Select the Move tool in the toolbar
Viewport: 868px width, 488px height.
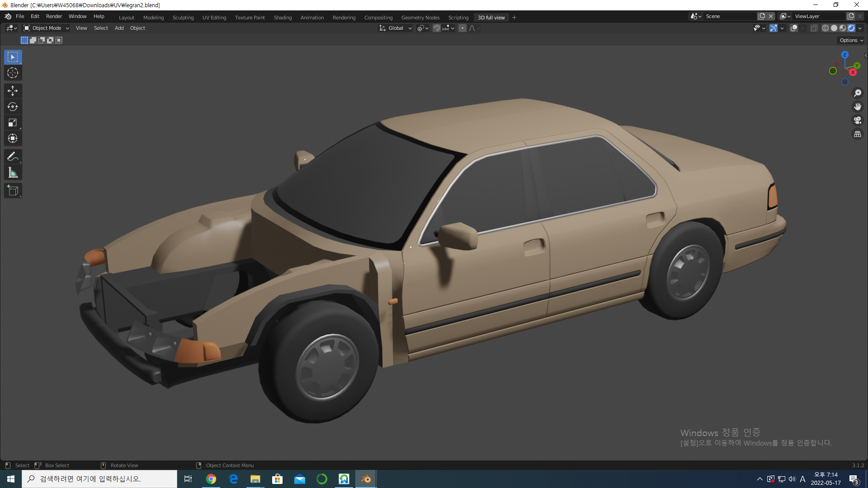[13, 91]
